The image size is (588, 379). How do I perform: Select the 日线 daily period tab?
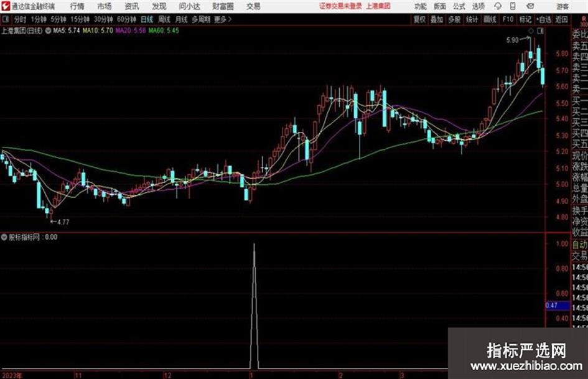[147, 19]
